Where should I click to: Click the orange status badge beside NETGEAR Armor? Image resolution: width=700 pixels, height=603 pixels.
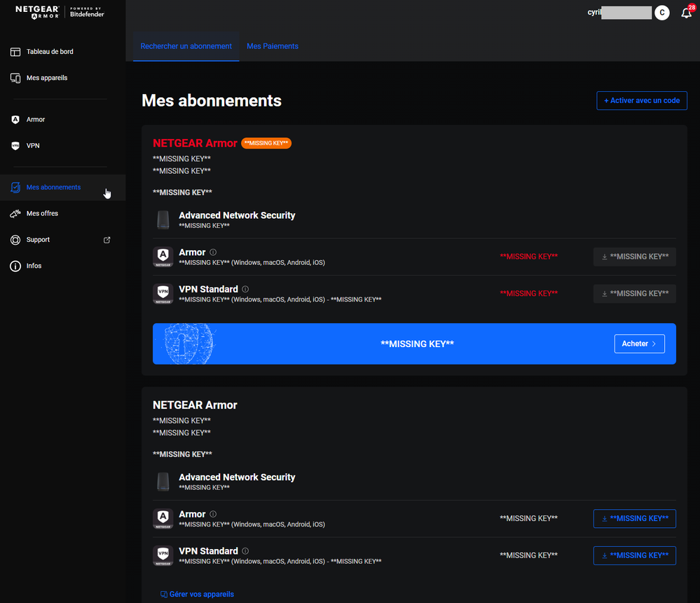tap(266, 143)
